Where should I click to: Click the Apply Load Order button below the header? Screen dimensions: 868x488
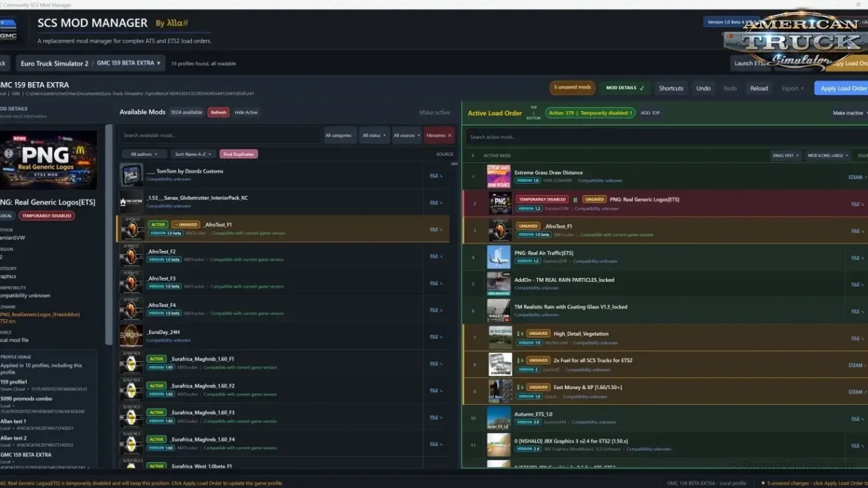tap(842, 88)
